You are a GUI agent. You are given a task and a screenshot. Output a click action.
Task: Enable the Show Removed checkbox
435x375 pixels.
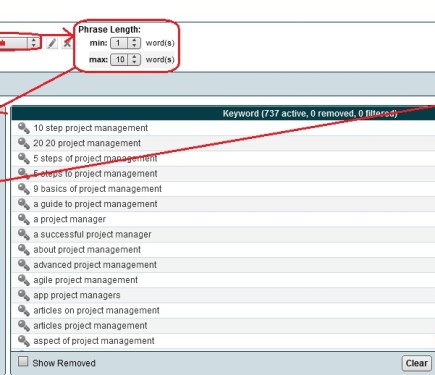tap(23, 362)
